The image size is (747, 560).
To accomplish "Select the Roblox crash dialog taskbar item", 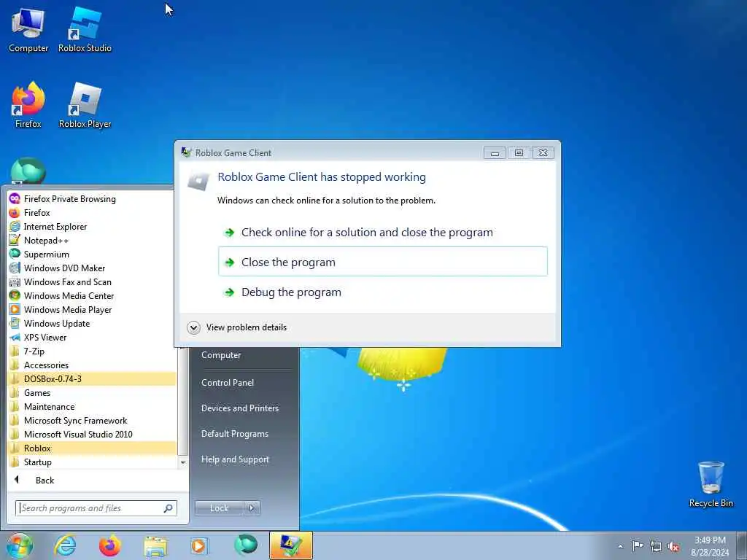I will (x=291, y=545).
